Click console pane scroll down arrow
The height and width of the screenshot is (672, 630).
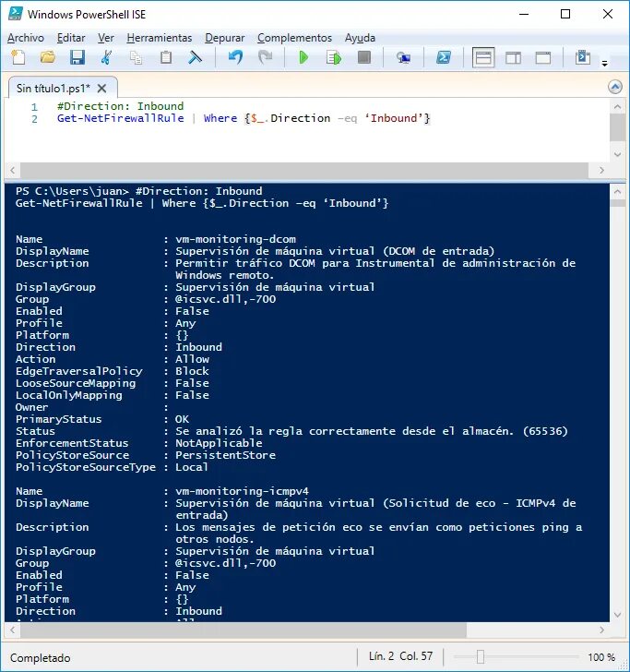(618, 615)
